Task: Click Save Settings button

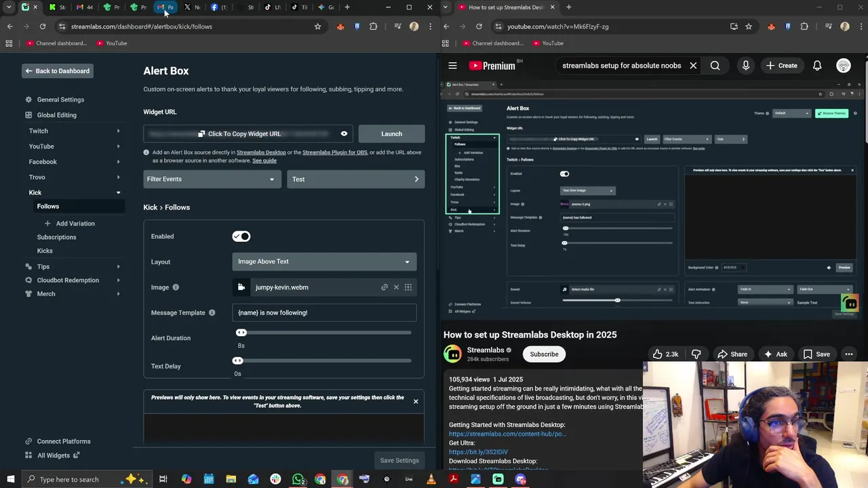Action: click(399, 461)
